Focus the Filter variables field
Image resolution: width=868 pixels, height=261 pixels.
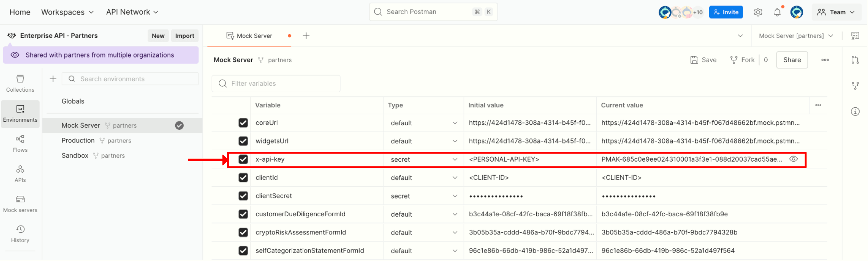276,84
